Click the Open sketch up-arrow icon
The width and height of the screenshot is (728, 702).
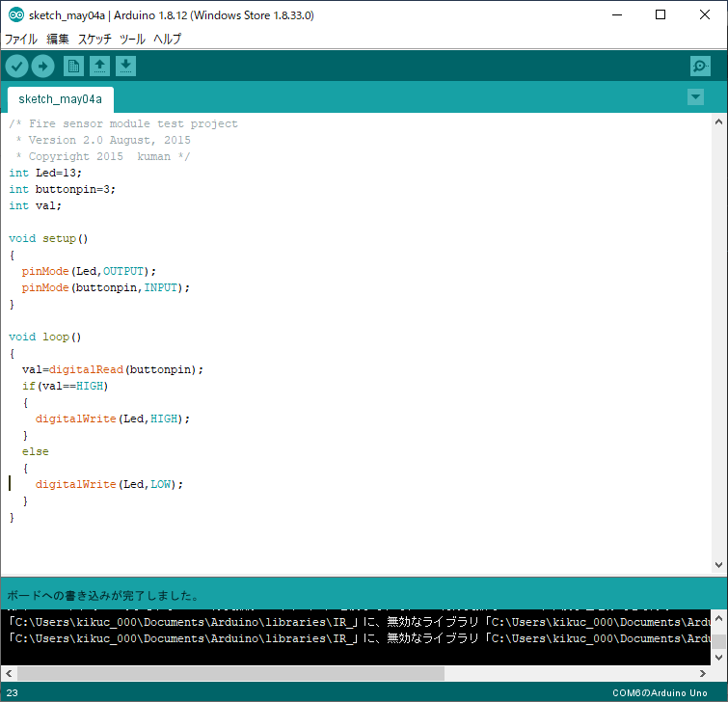coord(99,66)
